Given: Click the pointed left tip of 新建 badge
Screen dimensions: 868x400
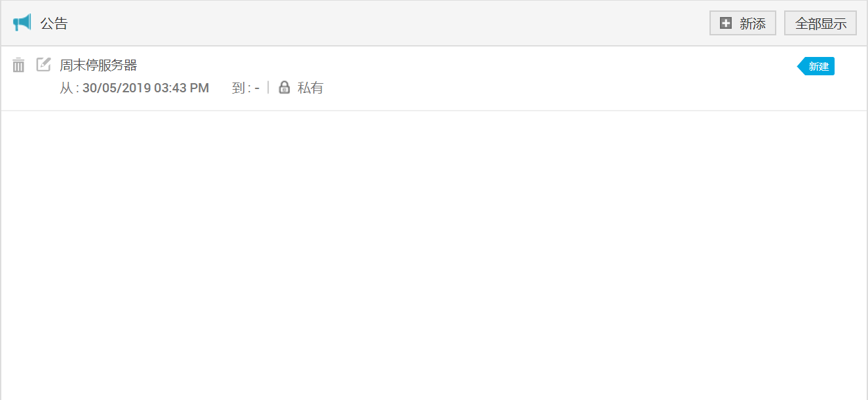Looking at the screenshot, I should coord(800,66).
